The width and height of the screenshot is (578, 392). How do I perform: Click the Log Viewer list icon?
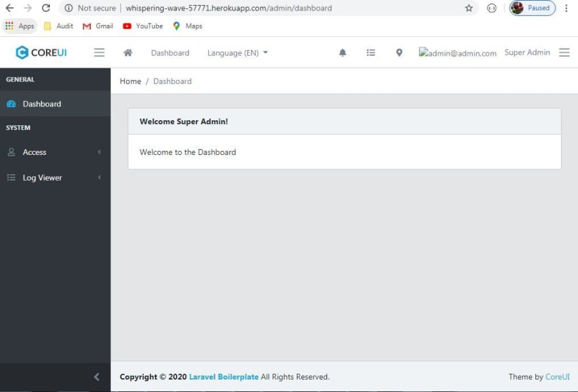point(11,177)
